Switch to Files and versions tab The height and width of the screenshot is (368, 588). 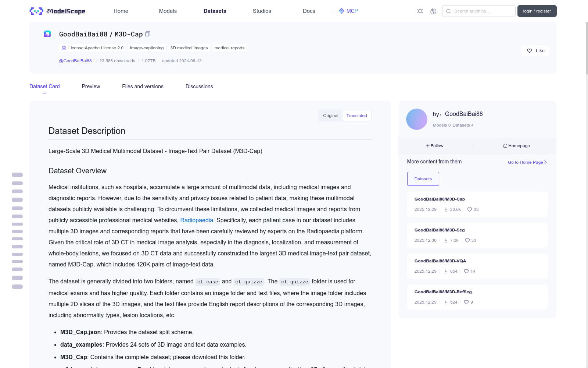click(x=143, y=86)
